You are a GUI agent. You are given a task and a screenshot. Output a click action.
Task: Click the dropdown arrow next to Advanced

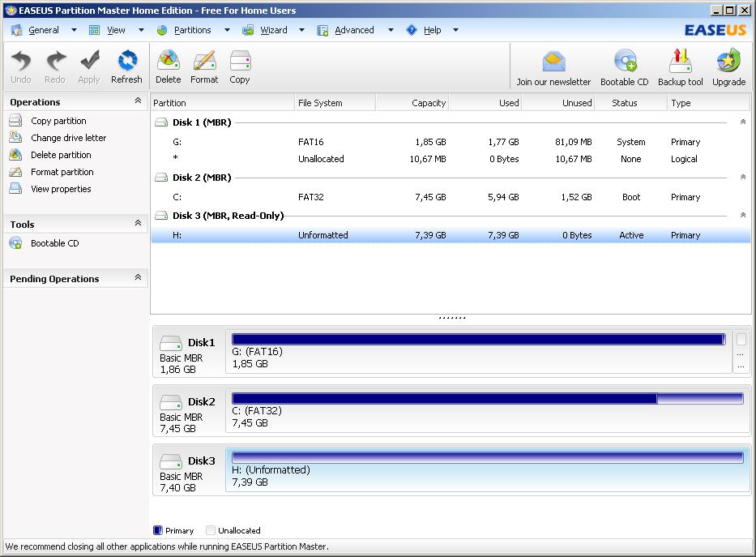[391, 30]
